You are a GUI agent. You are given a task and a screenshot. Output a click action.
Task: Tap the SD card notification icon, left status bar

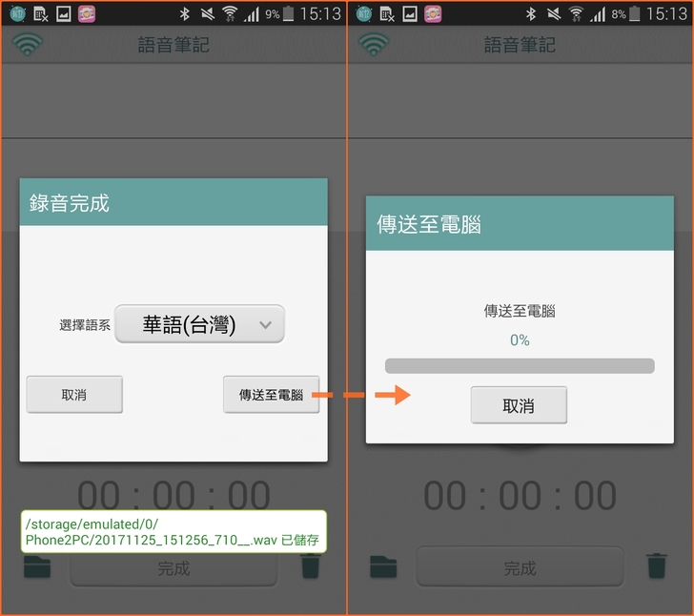[40, 14]
